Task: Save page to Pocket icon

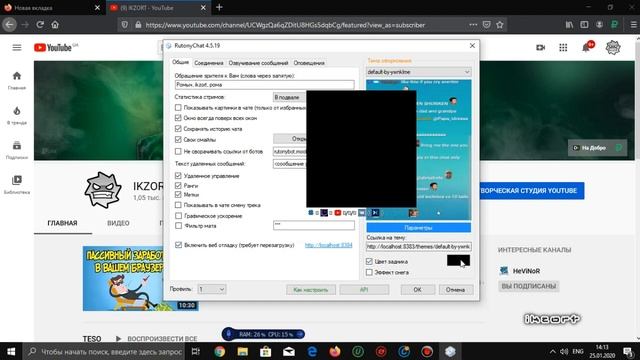Action: tap(487, 24)
